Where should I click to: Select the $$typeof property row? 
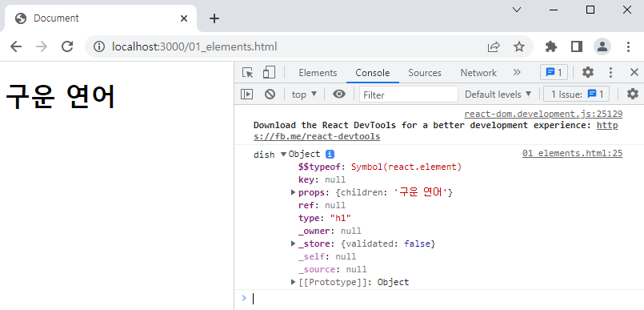point(380,167)
